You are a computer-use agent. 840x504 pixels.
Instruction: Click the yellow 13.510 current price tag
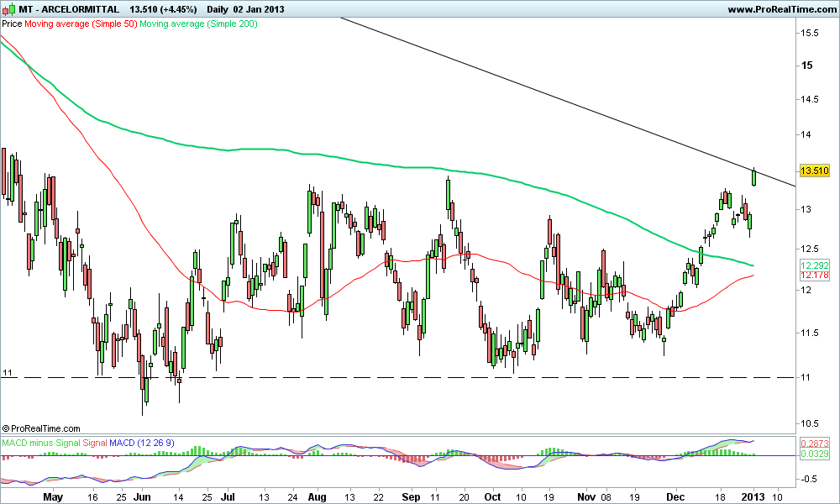(814, 171)
